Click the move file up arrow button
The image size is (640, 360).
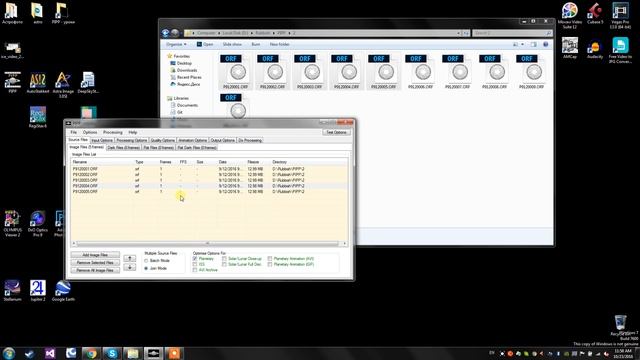(x=130, y=258)
